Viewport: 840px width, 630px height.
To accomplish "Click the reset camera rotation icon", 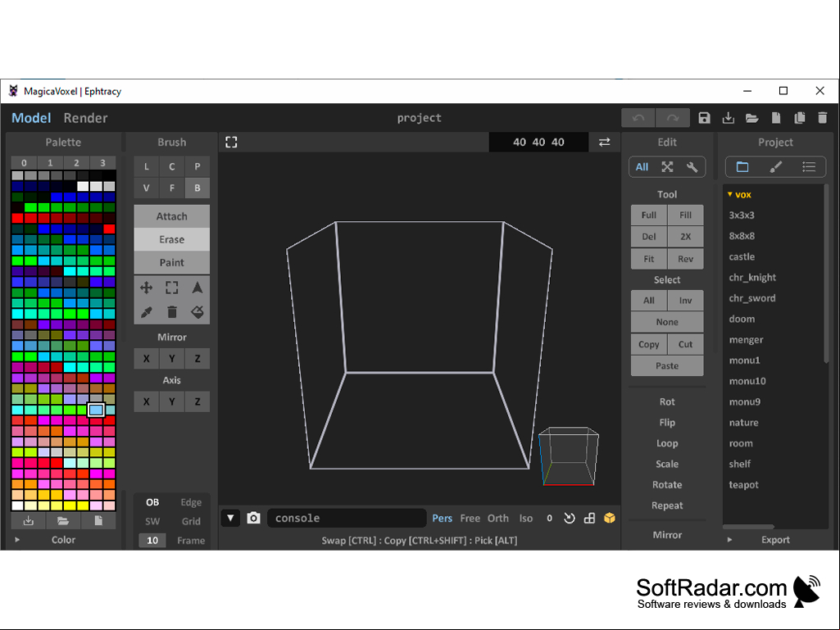I will [x=569, y=518].
